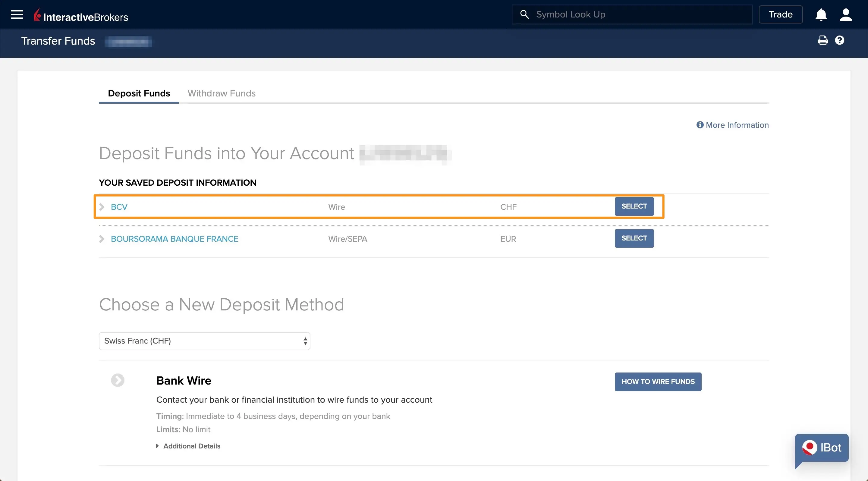Open the help question mark icon

click(839, 40)
